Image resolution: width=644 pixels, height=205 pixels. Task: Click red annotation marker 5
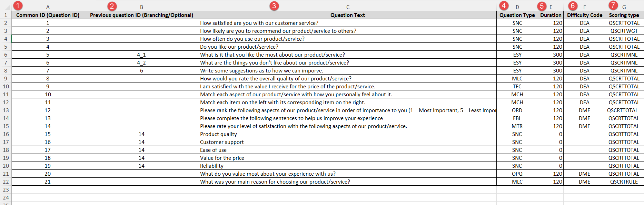click(542, 6)
